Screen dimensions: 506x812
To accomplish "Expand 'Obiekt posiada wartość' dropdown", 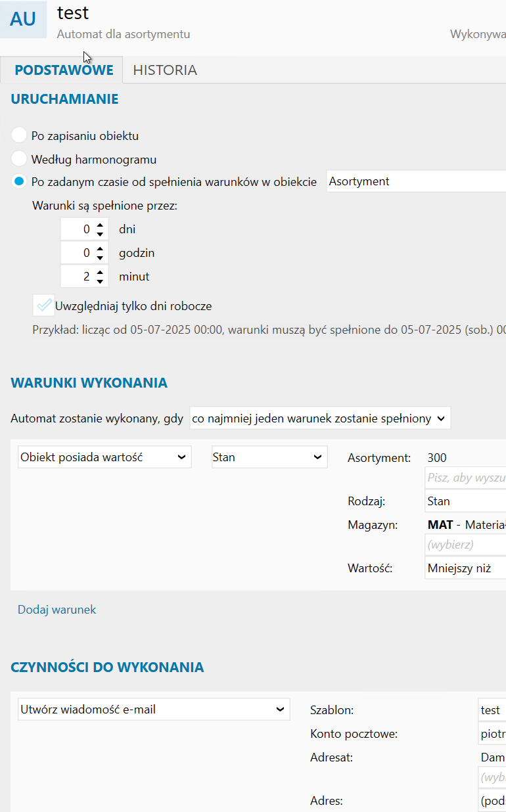I will [104, 457].
